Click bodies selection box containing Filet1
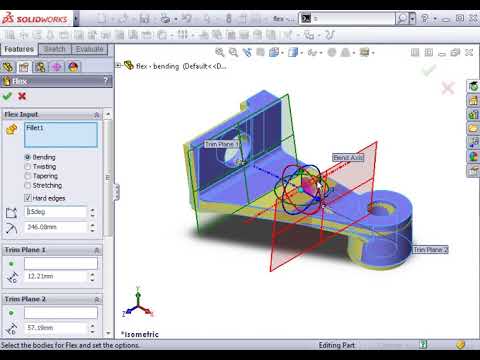 [x=61, y=135]
